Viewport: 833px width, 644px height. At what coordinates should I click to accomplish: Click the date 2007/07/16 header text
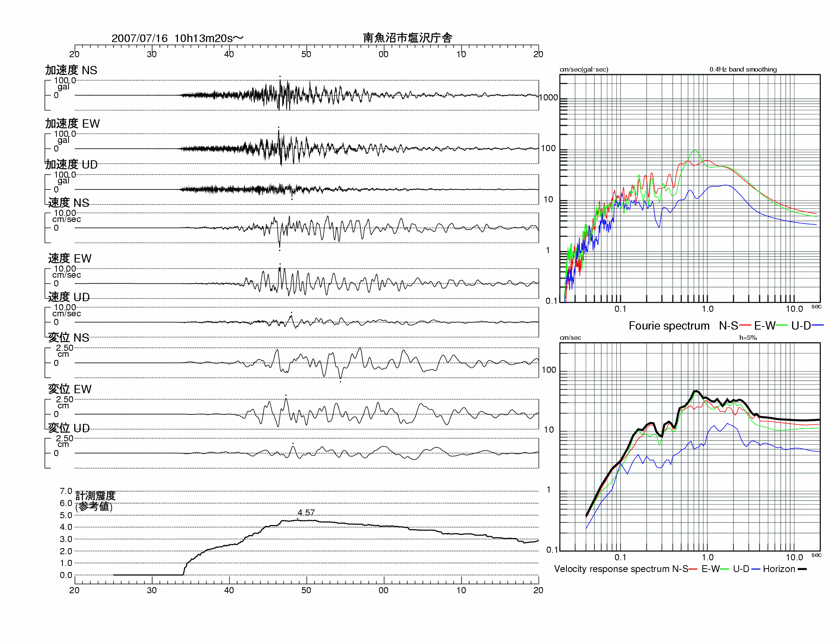139,38
